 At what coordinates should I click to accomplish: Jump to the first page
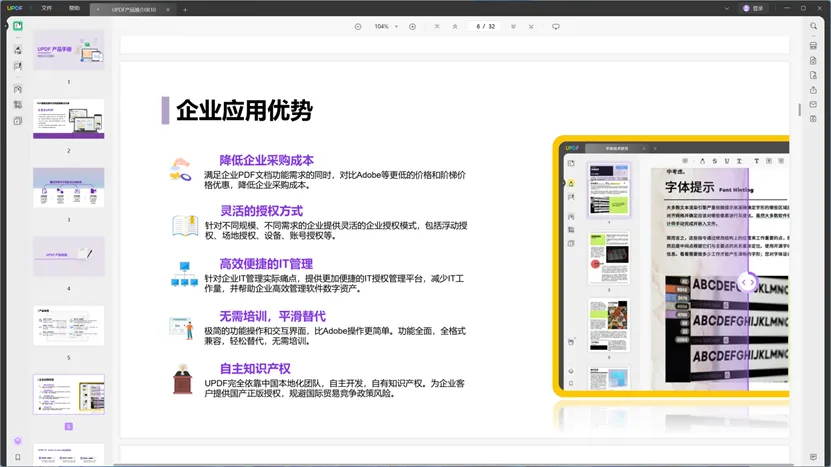point(437,27)
